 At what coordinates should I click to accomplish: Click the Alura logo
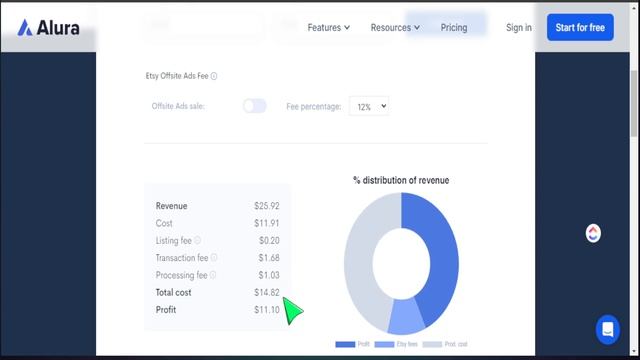coord(48,28)
